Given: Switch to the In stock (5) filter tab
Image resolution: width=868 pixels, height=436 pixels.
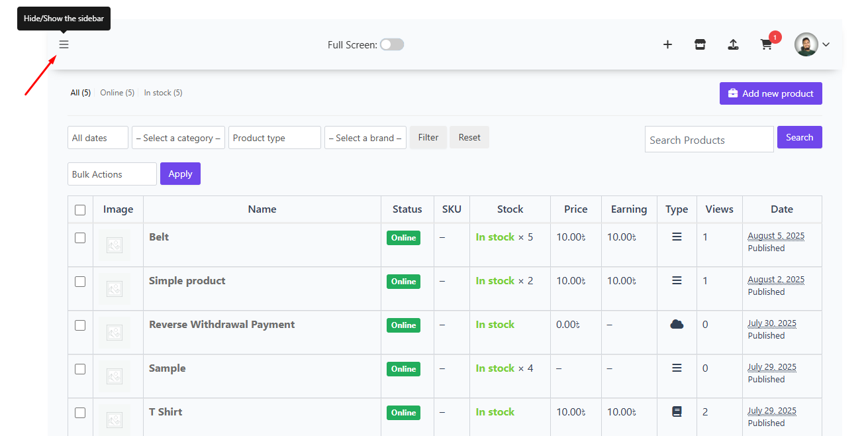Looking at the screenshot, I should coord(163,93).
